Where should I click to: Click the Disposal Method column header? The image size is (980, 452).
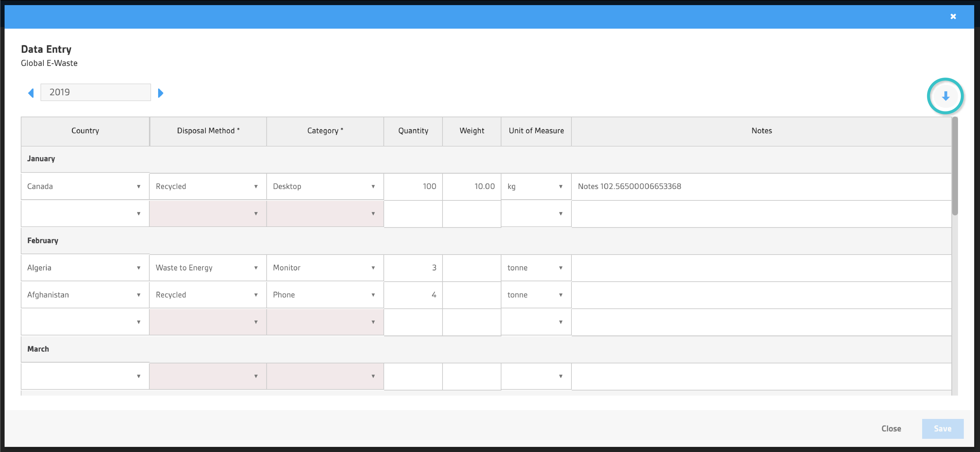[x=208, y=131]
